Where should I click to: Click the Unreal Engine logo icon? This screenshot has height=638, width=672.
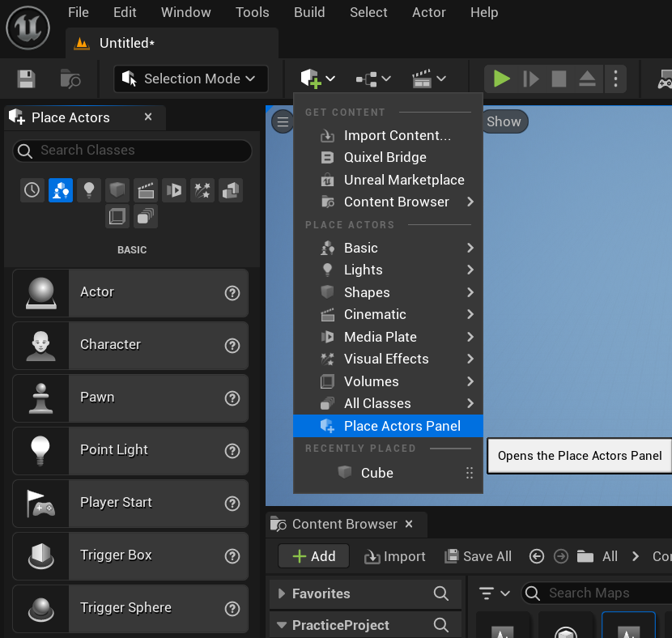click(x=28, y=28)
